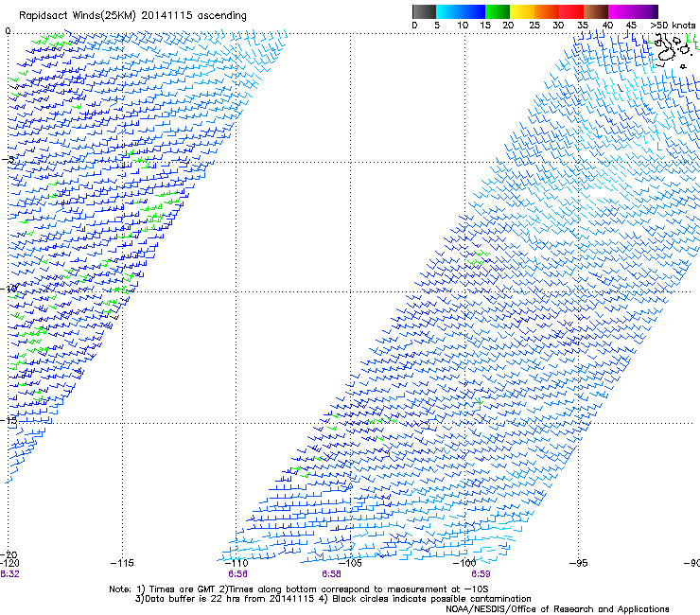Click the 'Times are GMT' note line

coord(299,589)
